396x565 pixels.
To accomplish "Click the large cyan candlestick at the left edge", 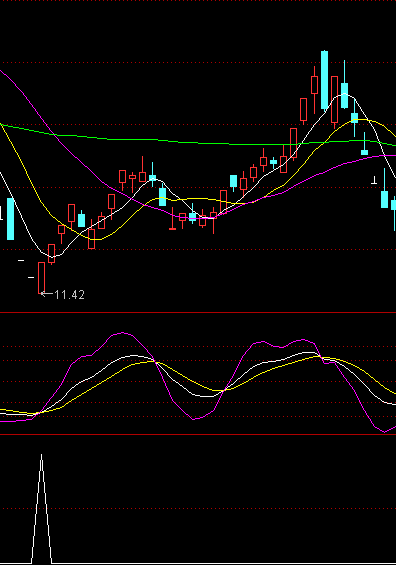I will click(x=10, y=219).
